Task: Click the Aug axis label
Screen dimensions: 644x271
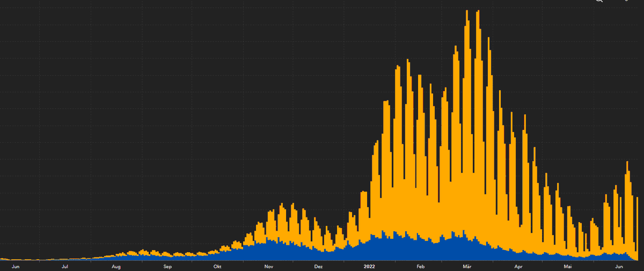Action: 116,266
